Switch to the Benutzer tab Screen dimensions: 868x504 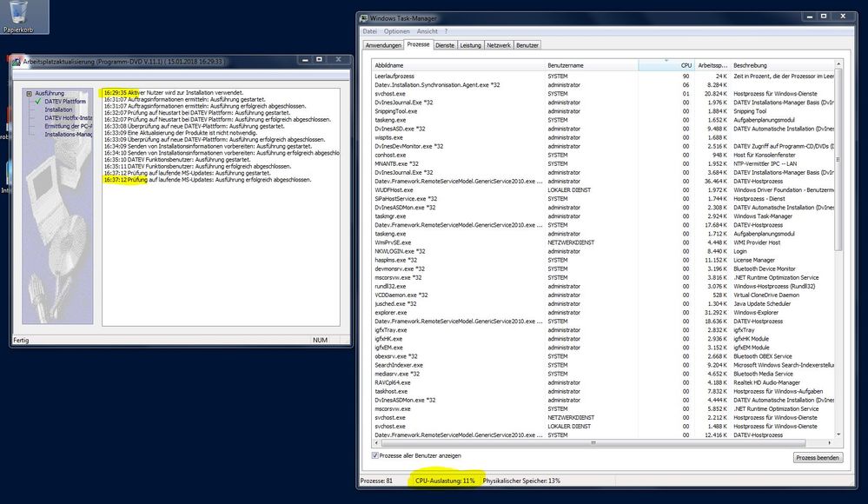[527, 45]
